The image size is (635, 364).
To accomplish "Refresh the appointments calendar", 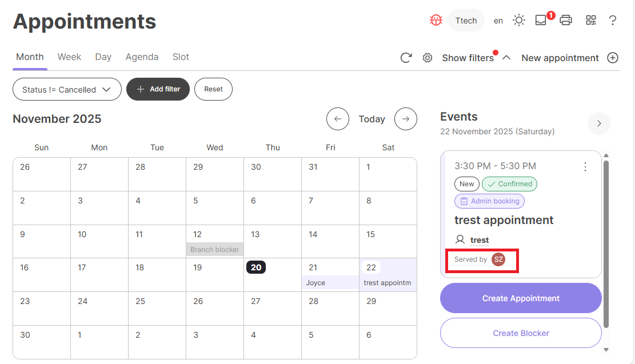I will (406, 58).
